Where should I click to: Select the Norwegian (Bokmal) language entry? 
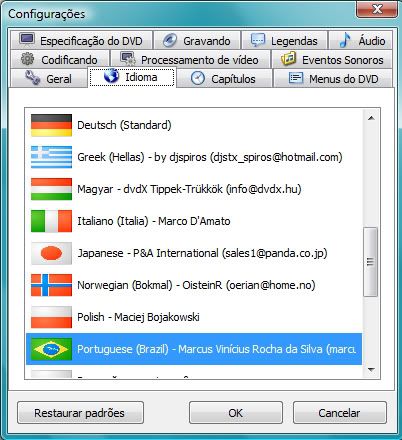[x=194, y=285]
